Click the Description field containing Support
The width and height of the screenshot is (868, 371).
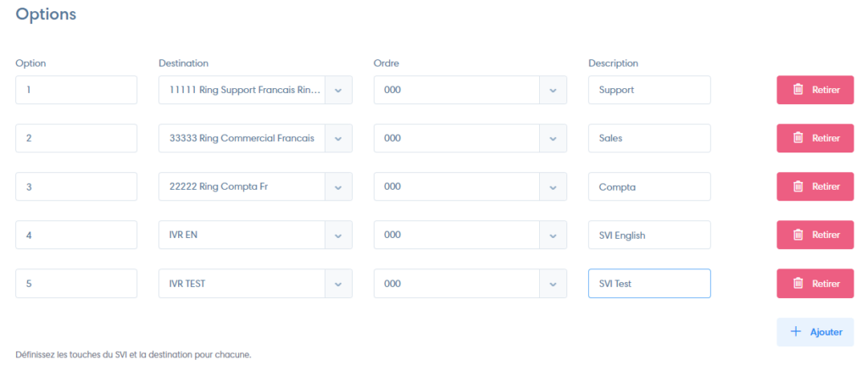(x=649, y=90)
